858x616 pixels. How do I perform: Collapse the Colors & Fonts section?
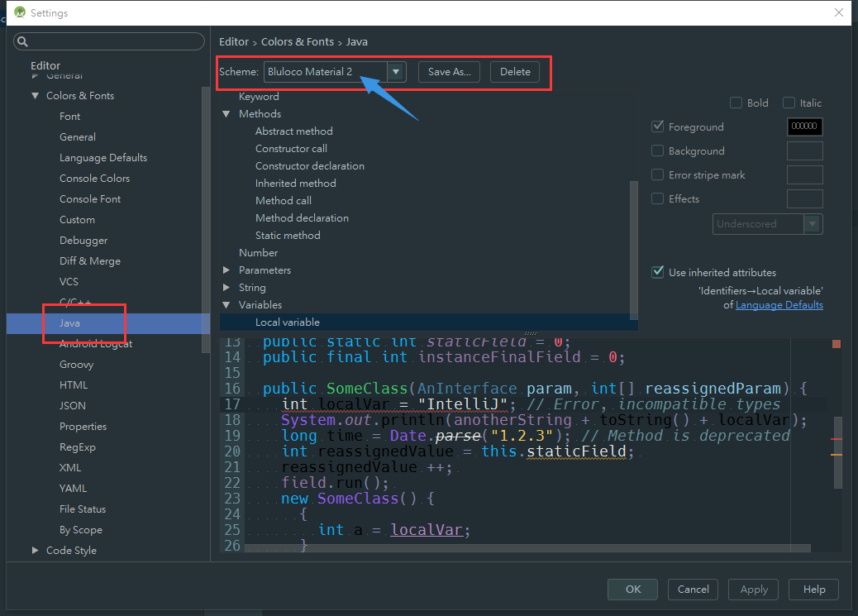coord(35,96)
